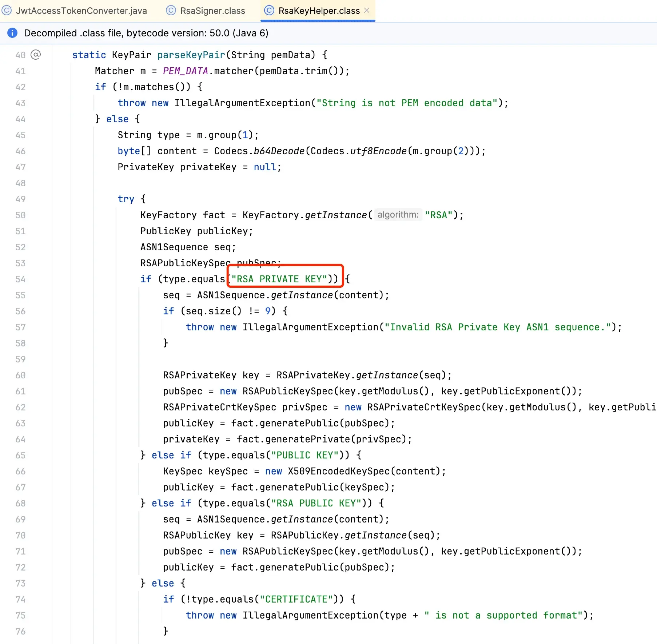
Task: Click generatePrivate call on line 64
Action: [x=308, y=439]
